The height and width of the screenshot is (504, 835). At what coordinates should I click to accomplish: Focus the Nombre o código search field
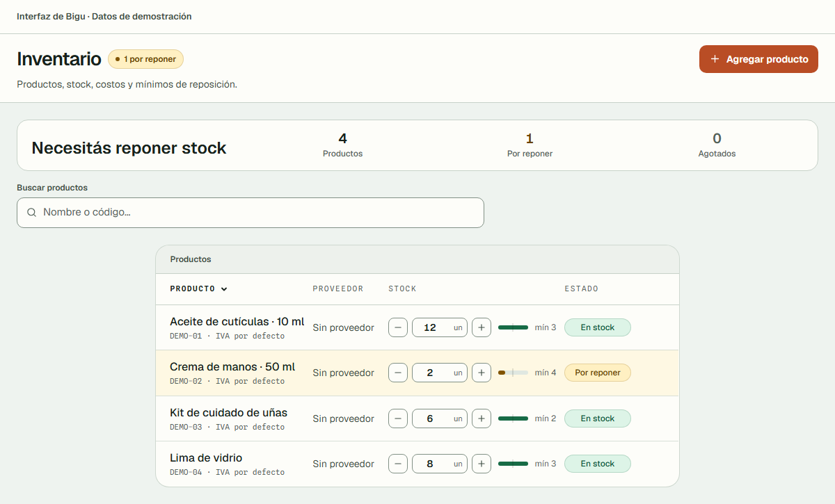(x=250, y=213)
